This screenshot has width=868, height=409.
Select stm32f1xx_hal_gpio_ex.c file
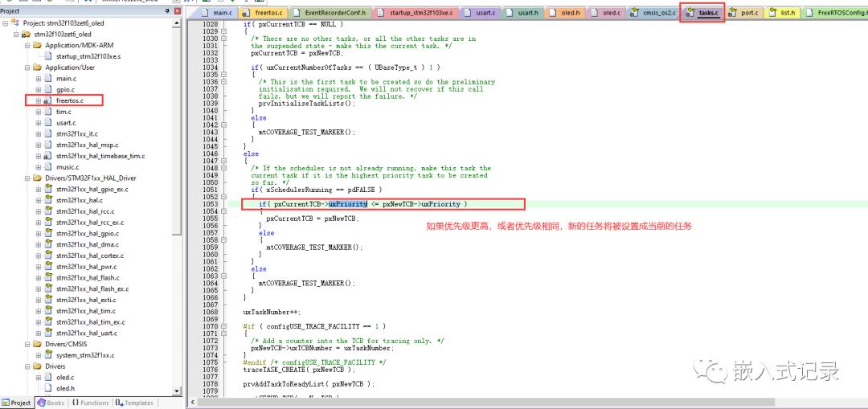[x=92, y=190]
